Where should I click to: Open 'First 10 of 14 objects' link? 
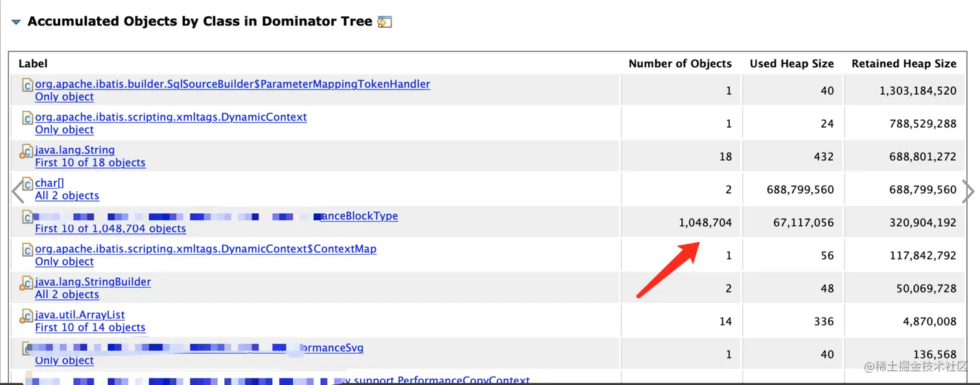click(x=90, y=328)
